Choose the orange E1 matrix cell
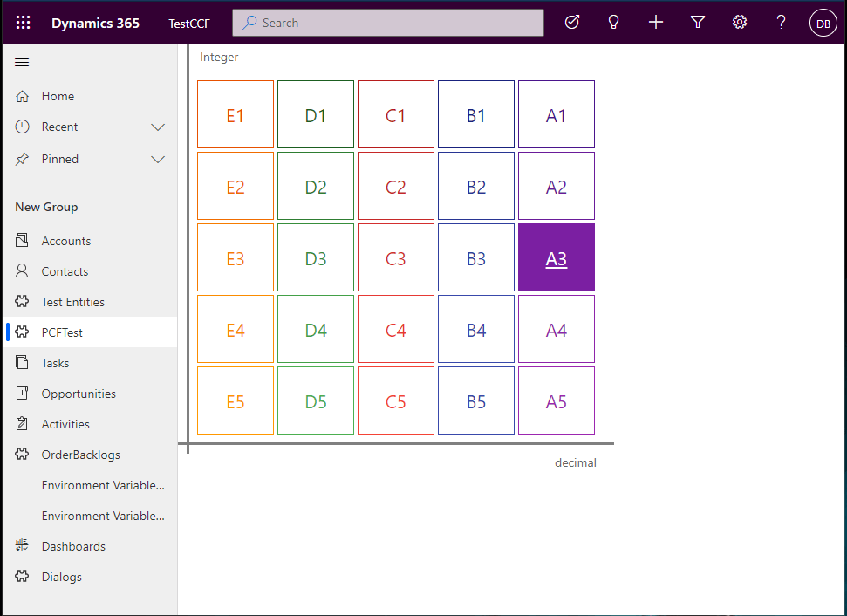The image size is (847, 616). coord(236,115)
